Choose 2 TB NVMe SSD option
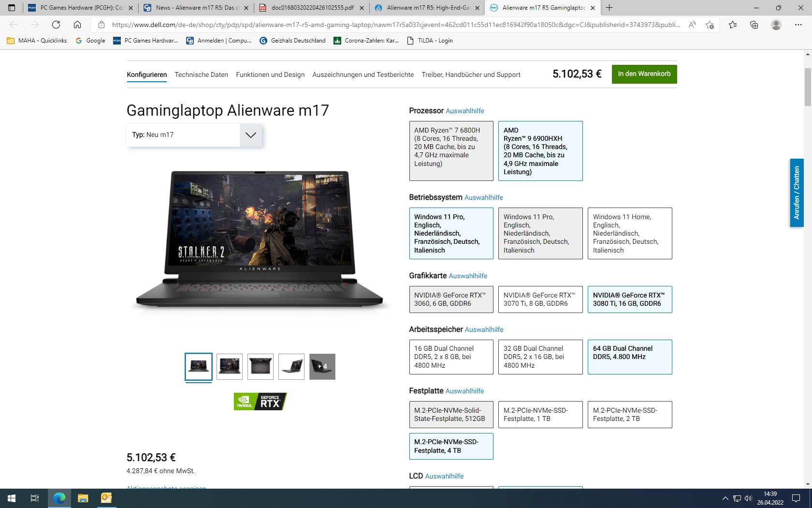The image size is (812, 508). pos(630,415)
